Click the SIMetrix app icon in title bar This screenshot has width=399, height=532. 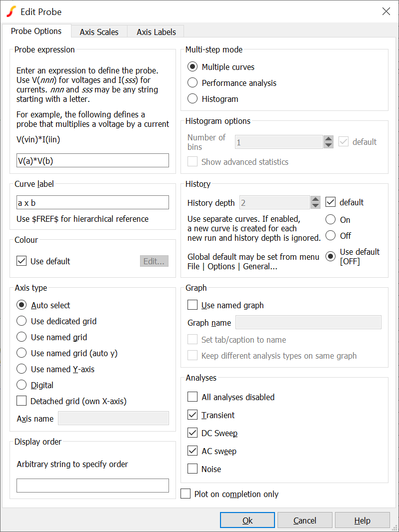coord(10,11)
